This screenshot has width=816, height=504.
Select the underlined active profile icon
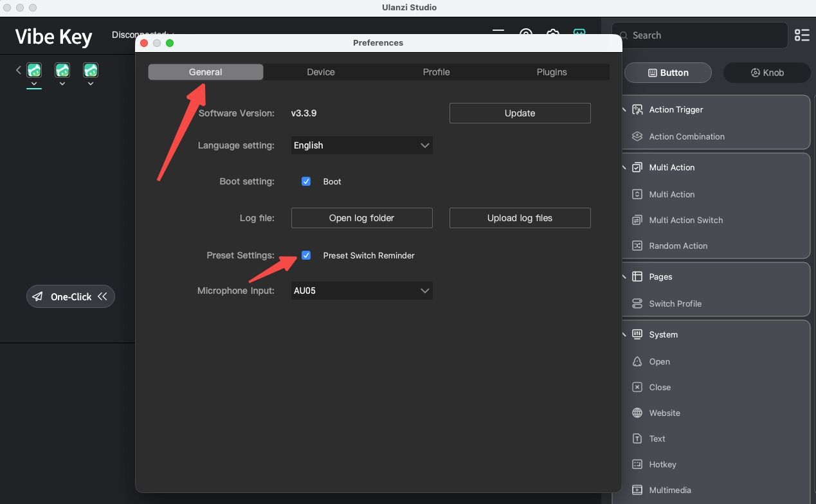coord(34,70)
